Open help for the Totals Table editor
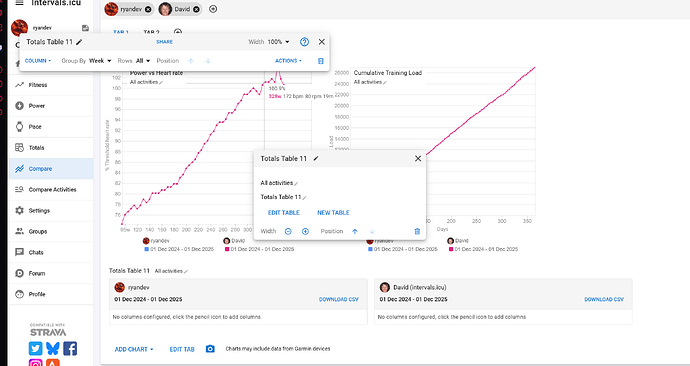Viewport: 690px width, 366px height. point(305,42)
